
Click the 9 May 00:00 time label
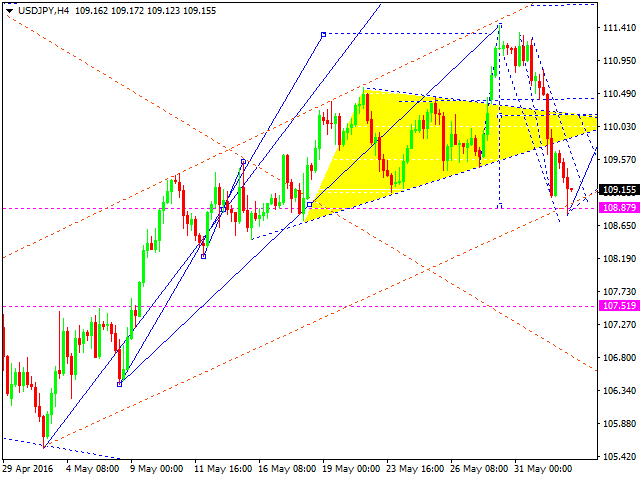click(x=157, y=469)
